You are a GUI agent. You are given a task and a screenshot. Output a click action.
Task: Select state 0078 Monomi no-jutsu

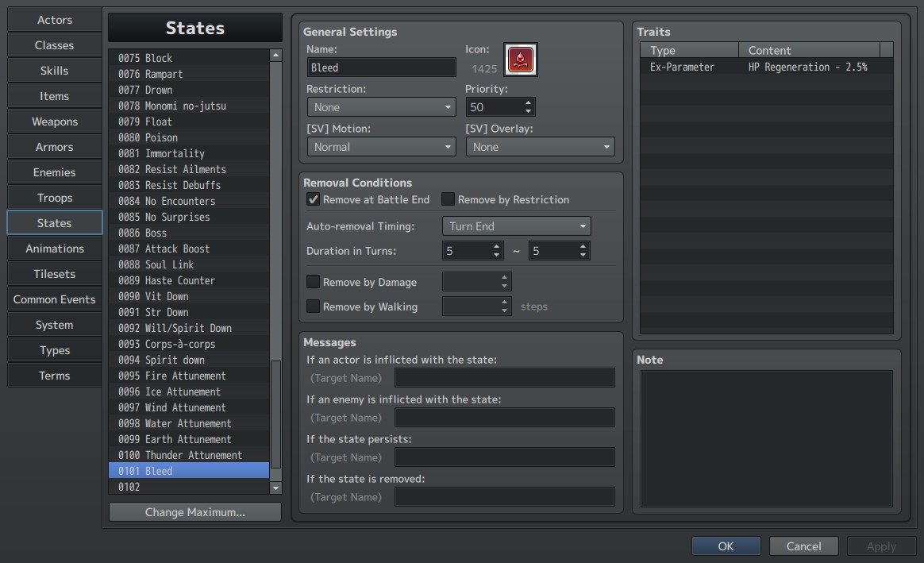pyautogui.click(x=189, y=106)
